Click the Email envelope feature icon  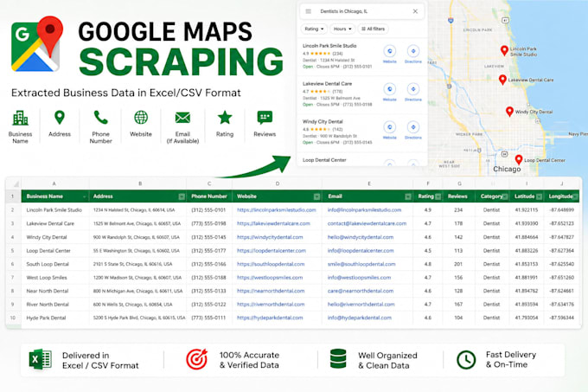click(x=182, y=118)
